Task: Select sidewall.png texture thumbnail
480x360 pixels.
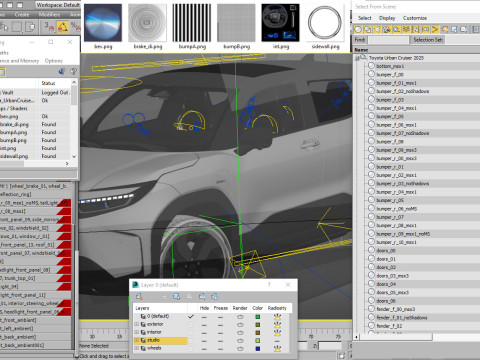Action: click(x=325, y=23)
